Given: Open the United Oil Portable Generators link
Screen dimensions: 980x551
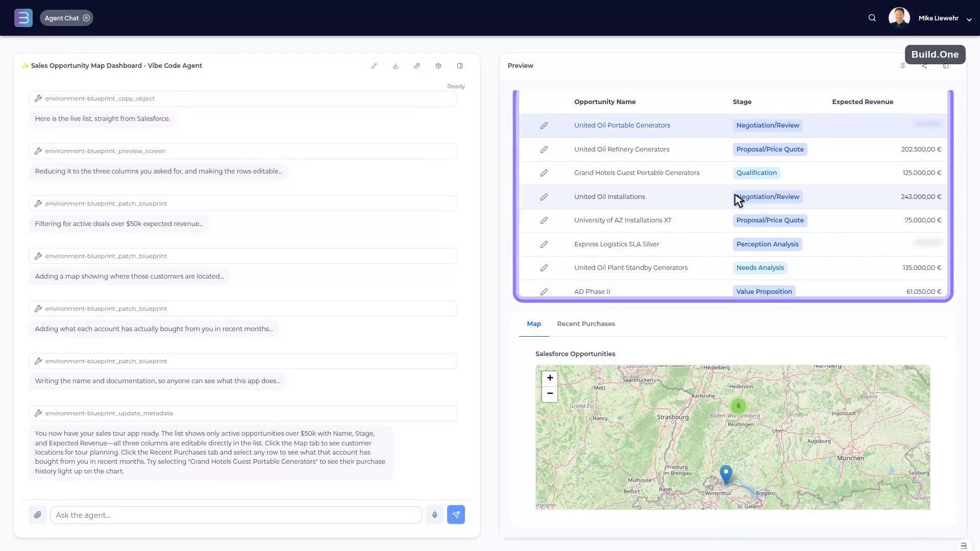Looking at the screenshot, I should pyautogui.click(x=622, y=126).
